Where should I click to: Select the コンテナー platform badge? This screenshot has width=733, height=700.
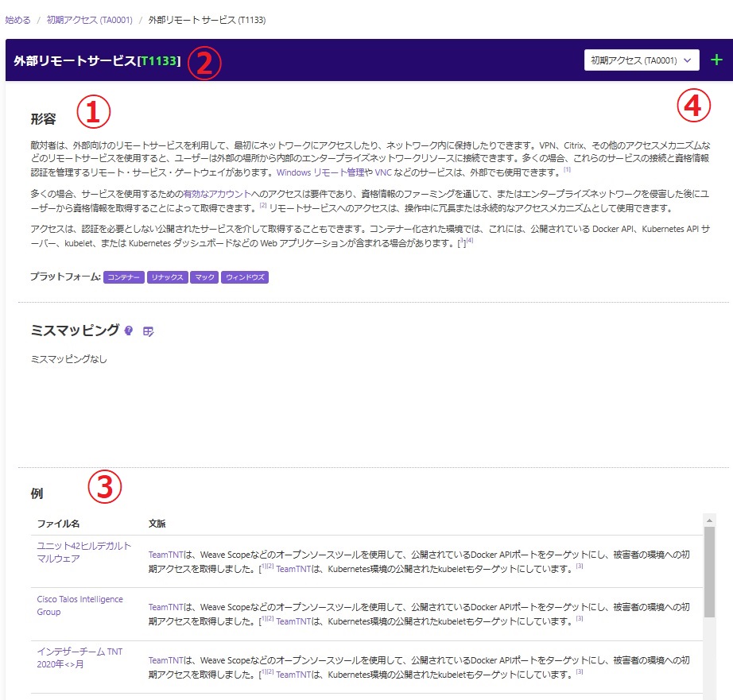coord(123,276)
